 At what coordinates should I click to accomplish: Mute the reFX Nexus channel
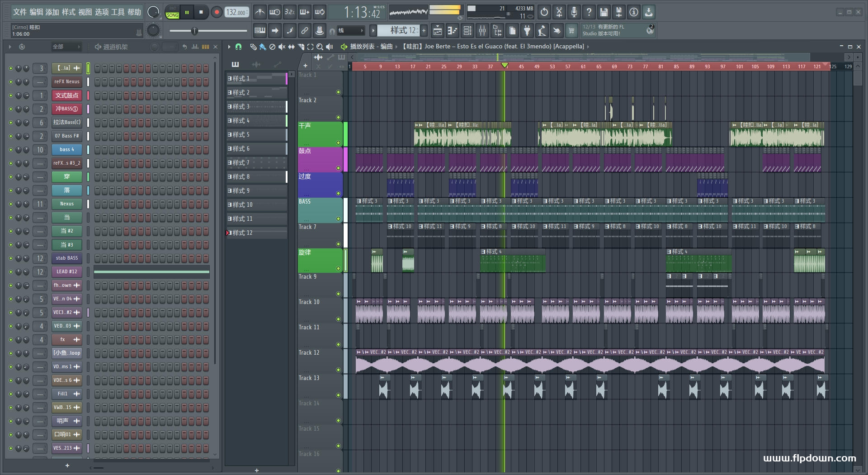[11, 82]
